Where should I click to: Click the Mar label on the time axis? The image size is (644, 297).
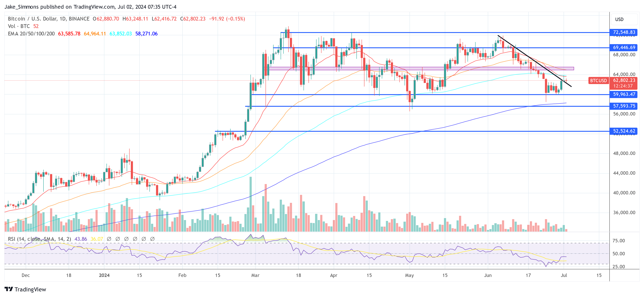(255, 275)
